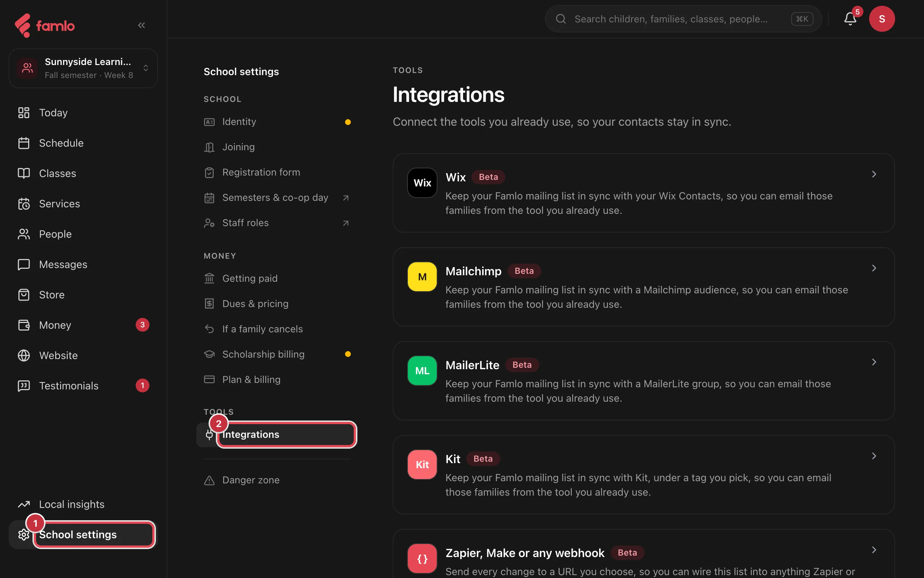Click the Integrations plug icon
The image size is (924, 578).
(209, 435)
